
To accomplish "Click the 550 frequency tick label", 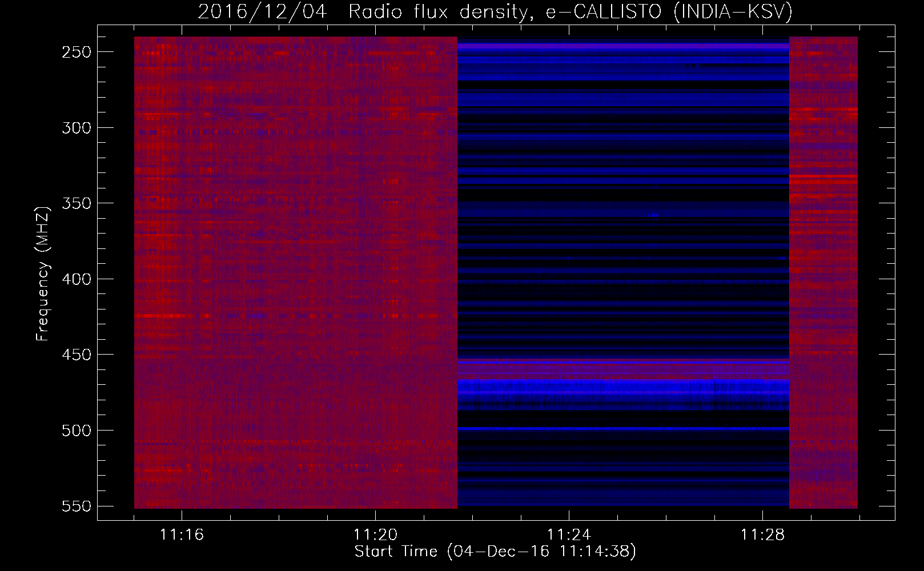I will tap(77, 506).
